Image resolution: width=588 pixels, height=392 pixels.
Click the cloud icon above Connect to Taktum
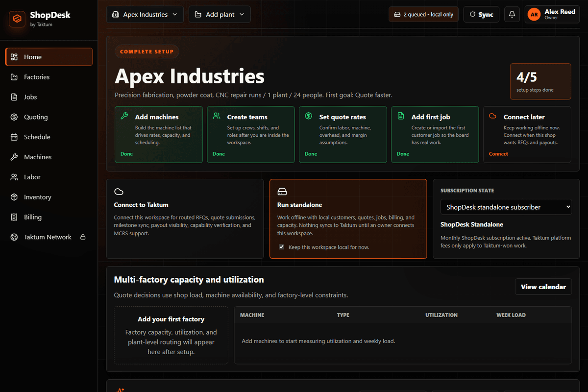[x=119, y=192]
